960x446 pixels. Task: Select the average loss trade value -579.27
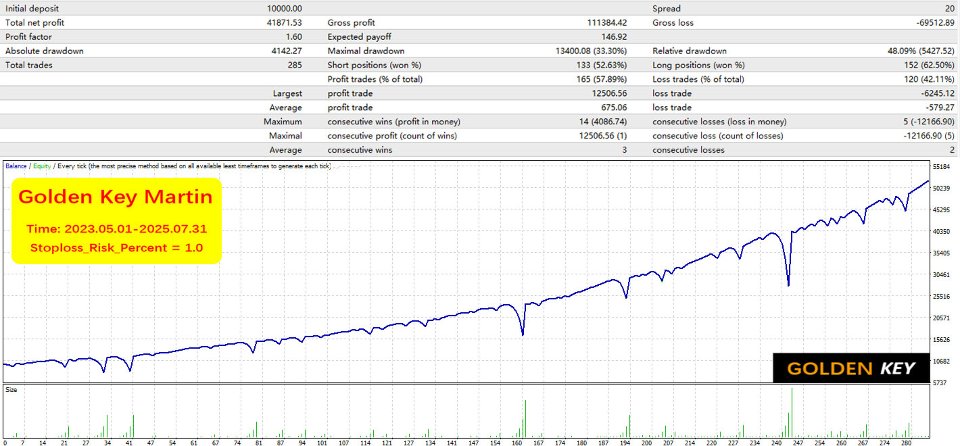939,107
